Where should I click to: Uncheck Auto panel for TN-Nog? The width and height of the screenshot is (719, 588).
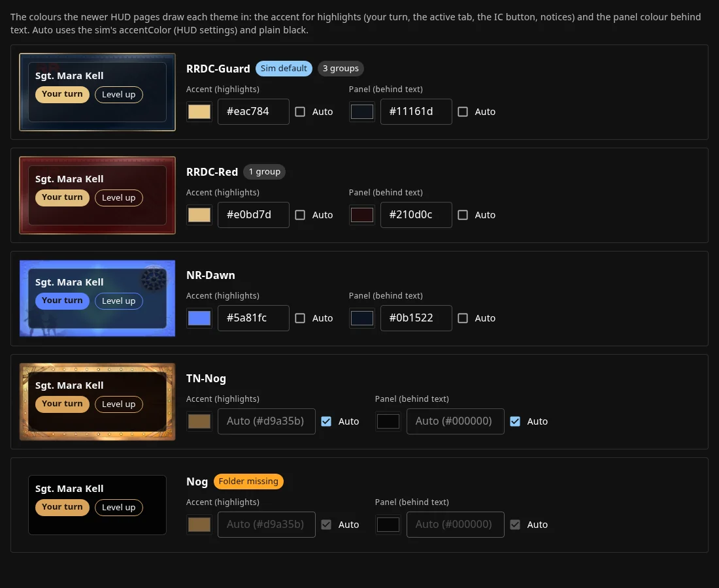point(515,421)
